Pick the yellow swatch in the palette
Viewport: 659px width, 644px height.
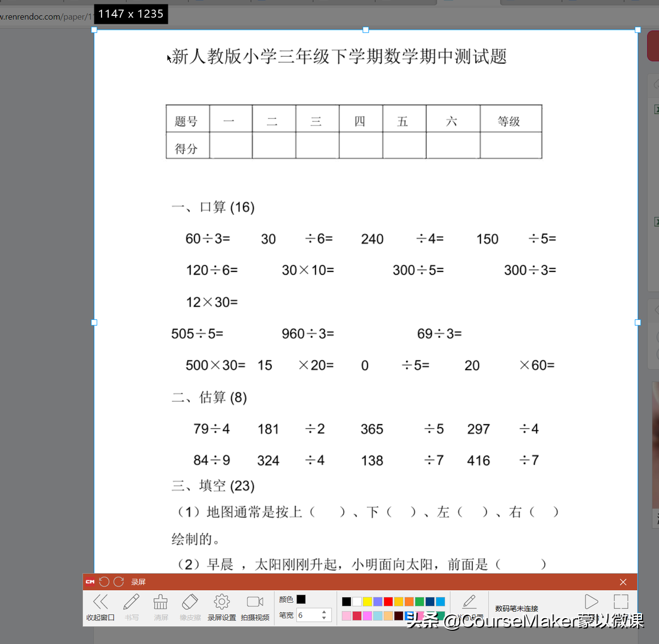coord(367,602)
